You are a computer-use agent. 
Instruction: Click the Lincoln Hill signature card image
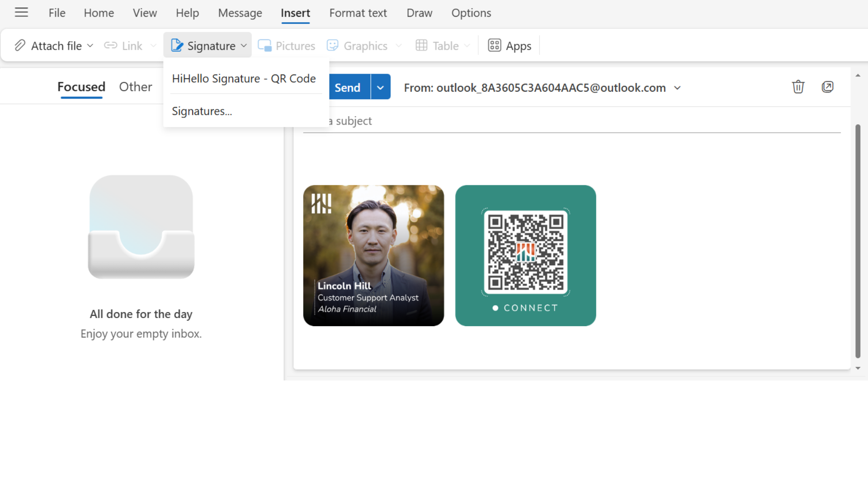coord(373,255)
